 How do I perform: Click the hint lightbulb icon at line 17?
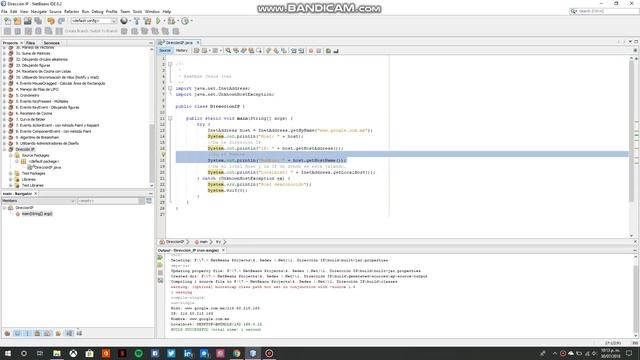tap(163, 154)
